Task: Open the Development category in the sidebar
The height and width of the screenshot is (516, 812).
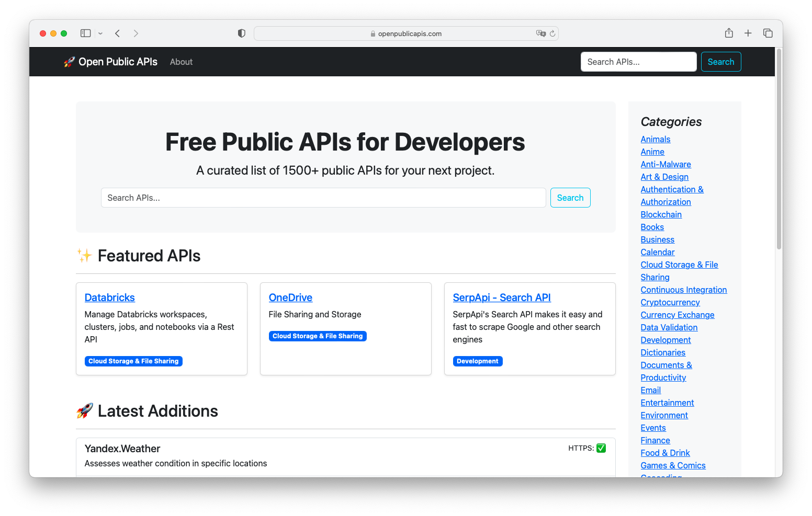Action: coord(666,340)
